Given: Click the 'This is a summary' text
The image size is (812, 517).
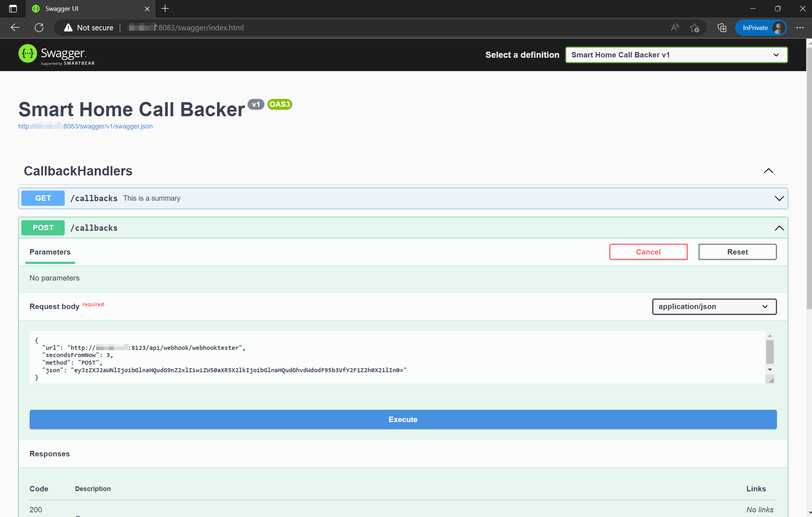Looking at the screenshot, I should pos(152,198).
